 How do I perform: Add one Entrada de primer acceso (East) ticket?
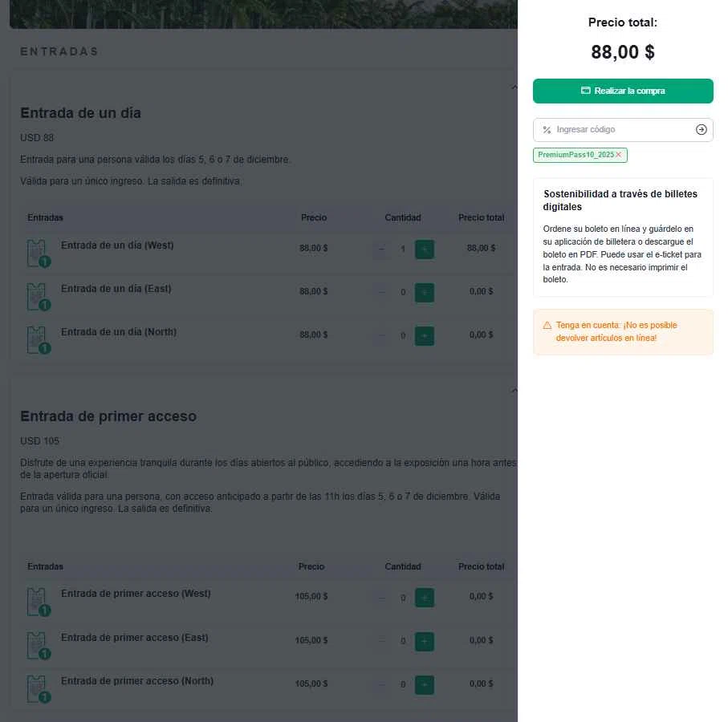point(425,641)
